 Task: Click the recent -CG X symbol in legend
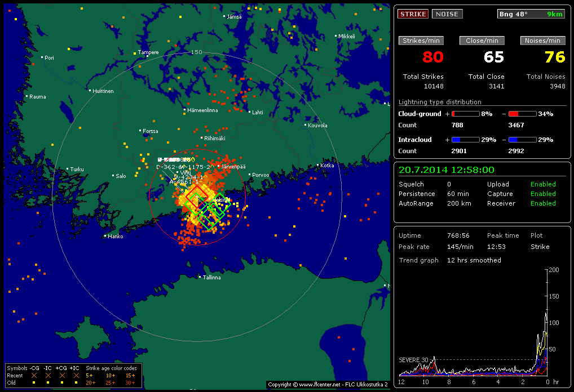34,375
